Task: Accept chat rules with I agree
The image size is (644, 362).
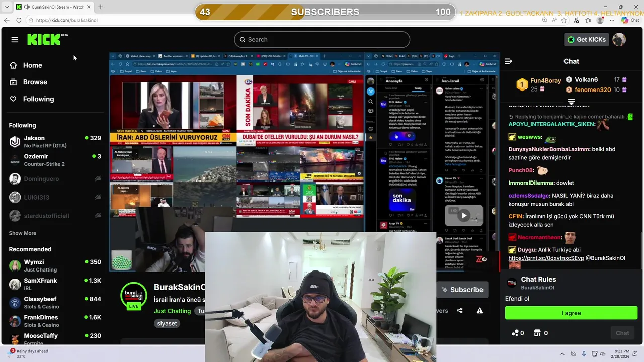Action: pos(571,313)
